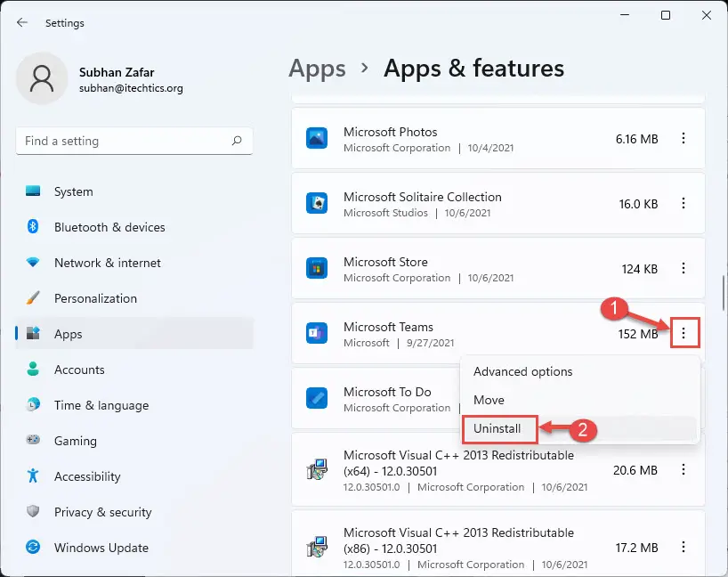
Task: Click the Microsoft Store app name
Action: tap(385, 262)
